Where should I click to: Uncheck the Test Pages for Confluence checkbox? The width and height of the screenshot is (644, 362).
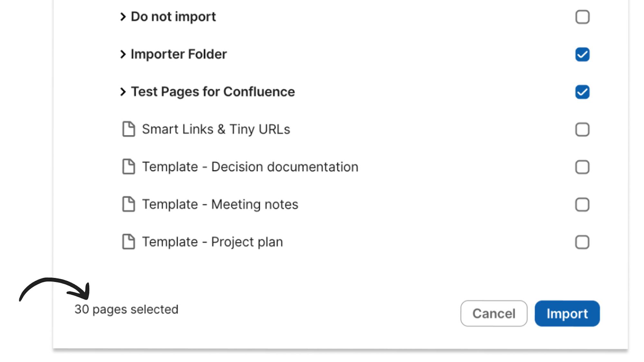point(582,92)
